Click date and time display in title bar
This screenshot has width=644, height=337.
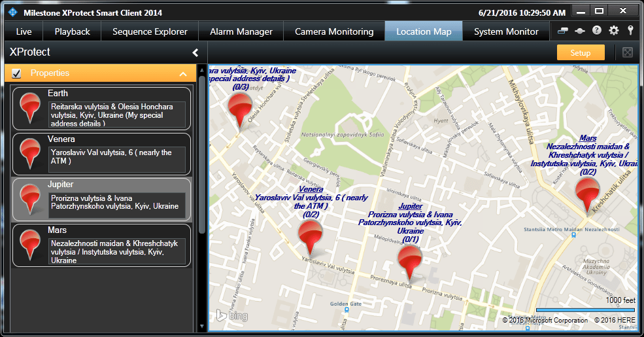522,12
